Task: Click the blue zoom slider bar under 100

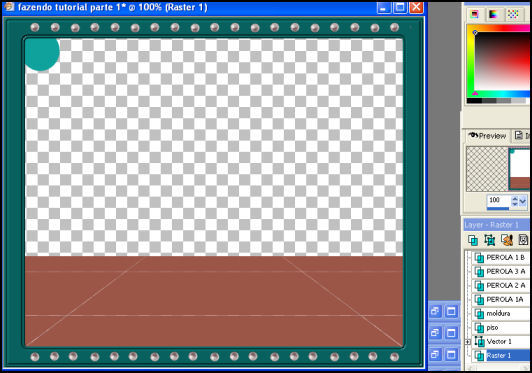Action: coord(498,208)
